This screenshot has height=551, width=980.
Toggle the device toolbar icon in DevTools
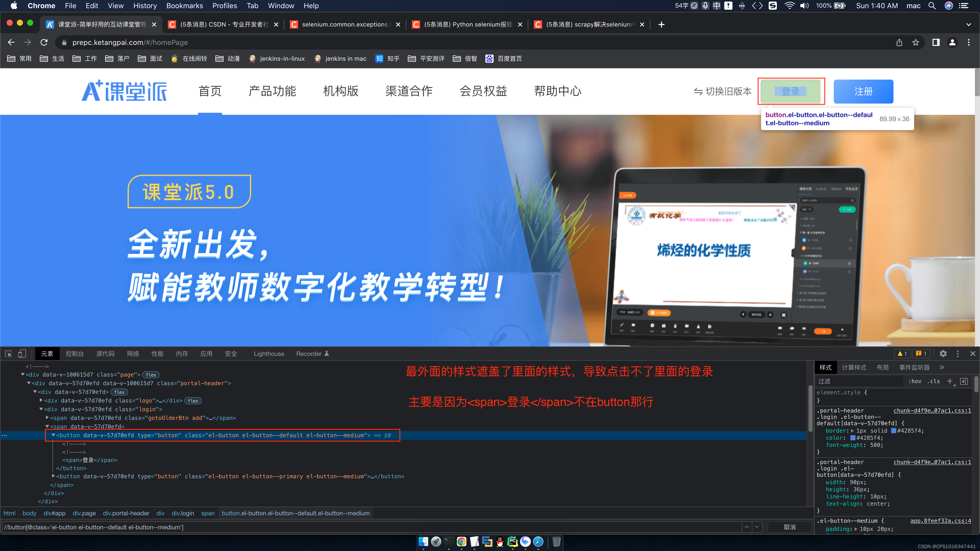pos(22,354)
